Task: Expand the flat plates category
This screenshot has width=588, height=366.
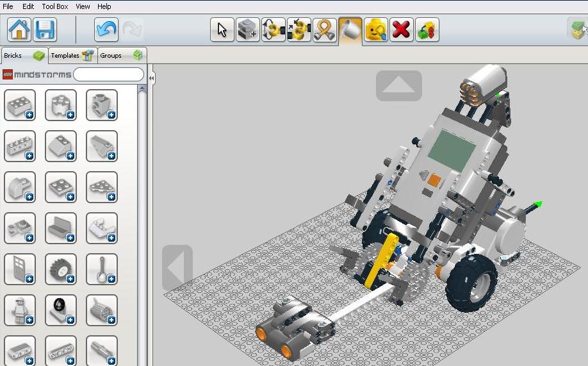Action: (61, 187)
